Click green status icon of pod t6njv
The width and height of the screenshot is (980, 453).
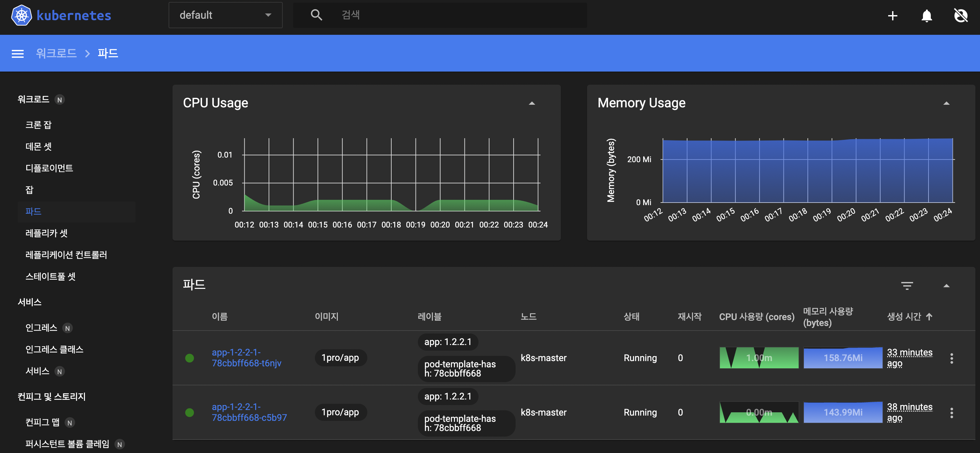(190, 358)
